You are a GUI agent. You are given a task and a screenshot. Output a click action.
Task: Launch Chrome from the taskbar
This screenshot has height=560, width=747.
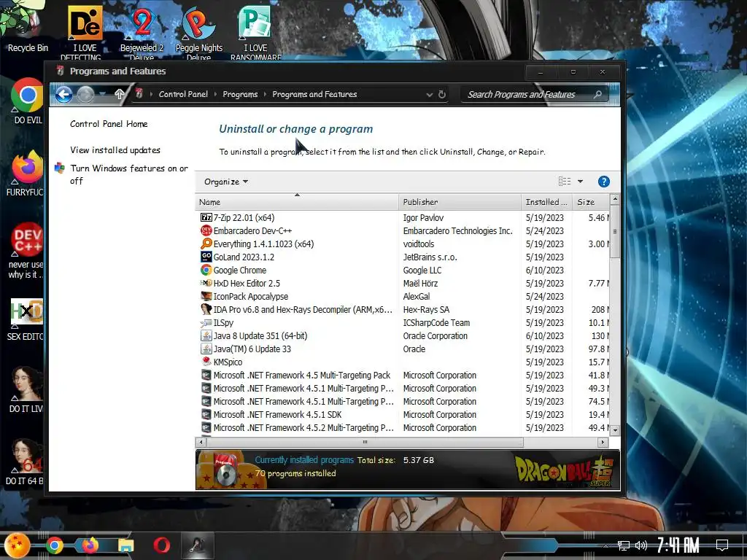coord(54,545)
